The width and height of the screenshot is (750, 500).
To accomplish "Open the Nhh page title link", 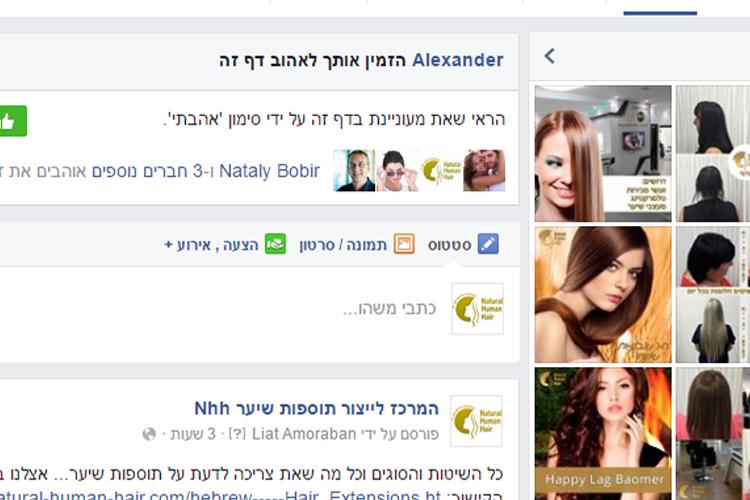I will pos(316,409).
